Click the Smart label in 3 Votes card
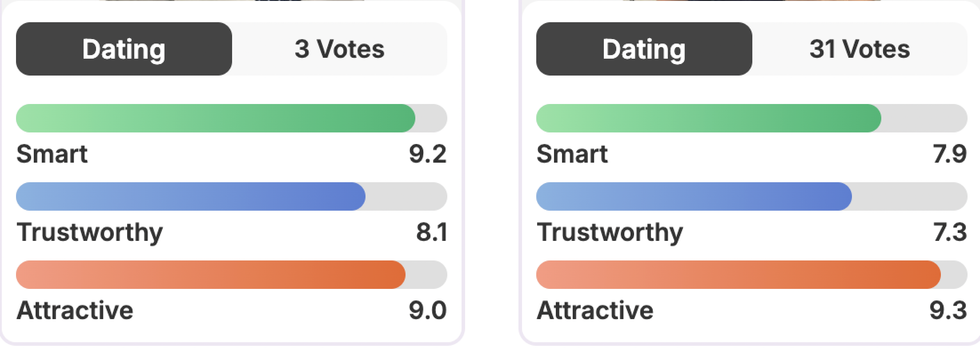The height and width of the screenshot is (352, 980). point(52,154)
